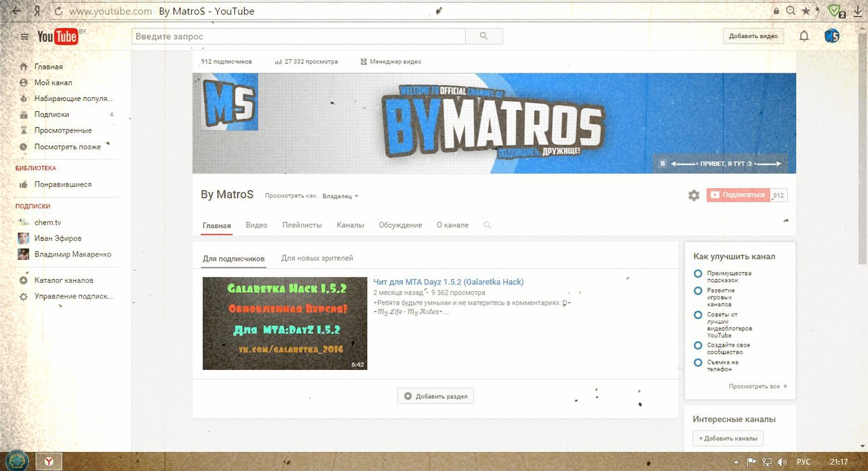Click the search magnifier button

click(484, 37)
